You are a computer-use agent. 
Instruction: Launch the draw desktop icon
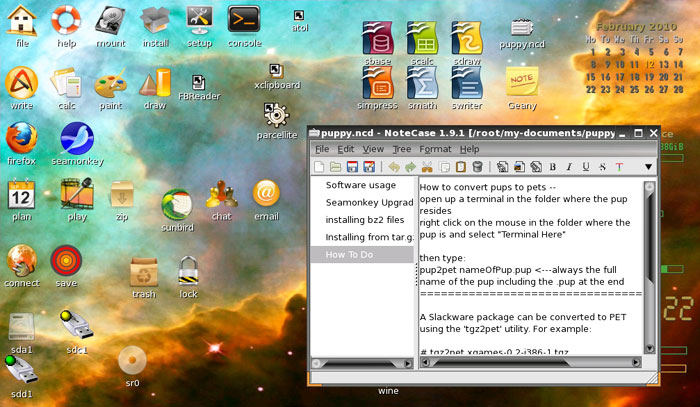click(x=155, y=88)
